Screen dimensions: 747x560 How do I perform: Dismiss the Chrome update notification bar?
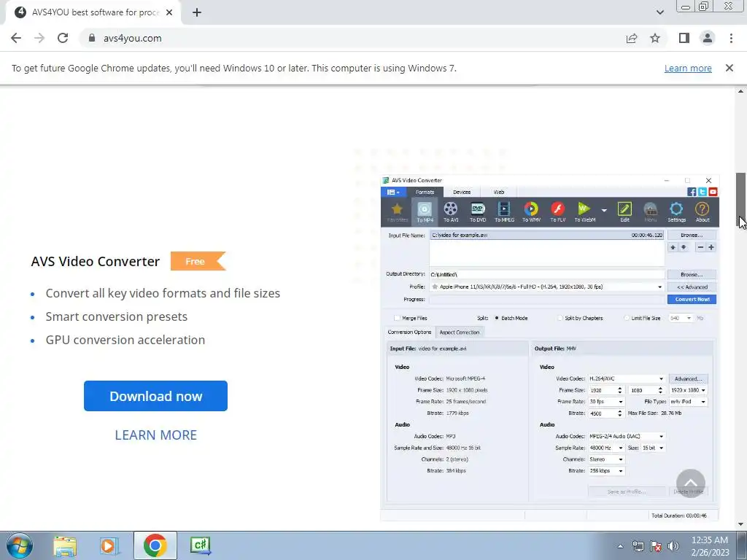[x=729, y=68]
